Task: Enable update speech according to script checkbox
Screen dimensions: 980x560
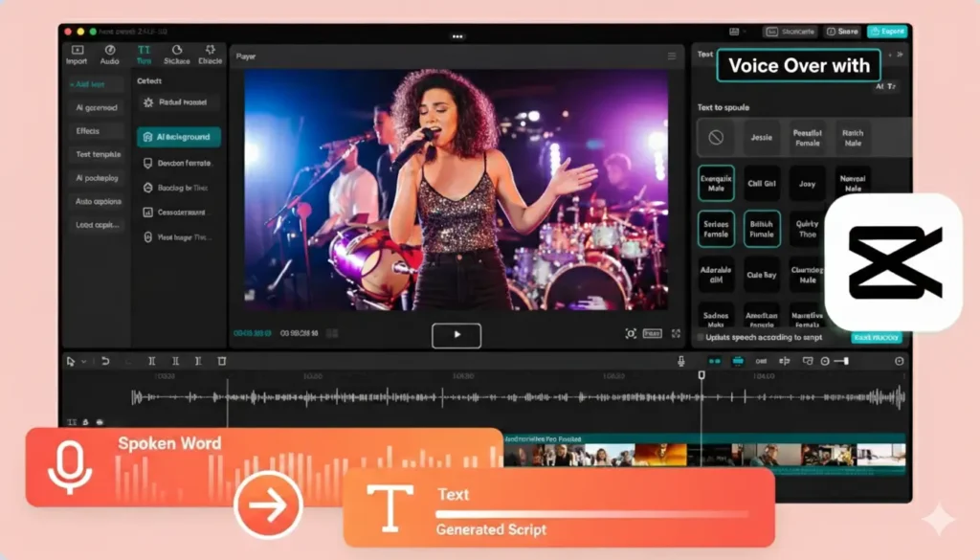Action: click(701, 337)
